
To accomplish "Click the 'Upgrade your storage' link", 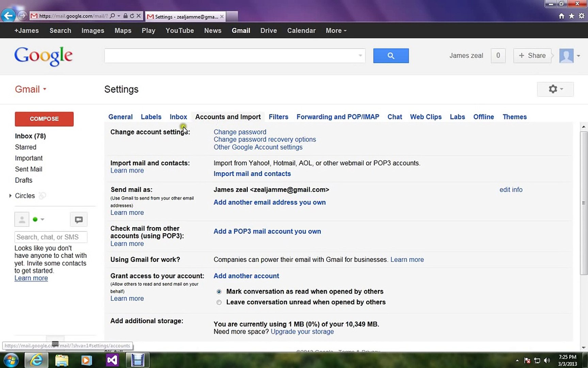I will click(x=301, y=332).
